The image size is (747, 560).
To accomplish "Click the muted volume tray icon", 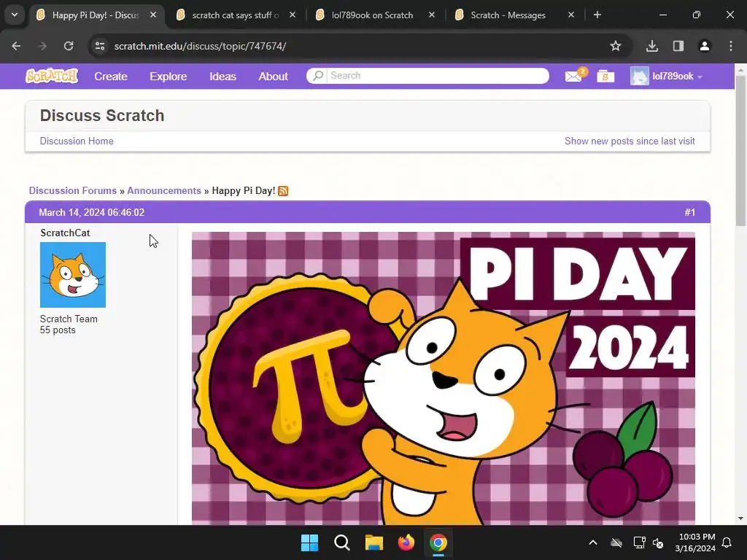I will click(659, 542).
